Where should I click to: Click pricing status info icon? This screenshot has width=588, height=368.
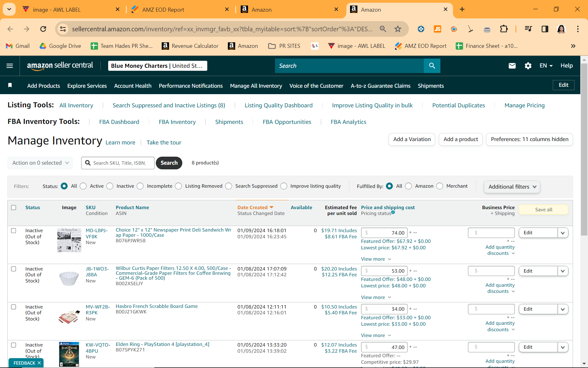click(x=393, y=212)
